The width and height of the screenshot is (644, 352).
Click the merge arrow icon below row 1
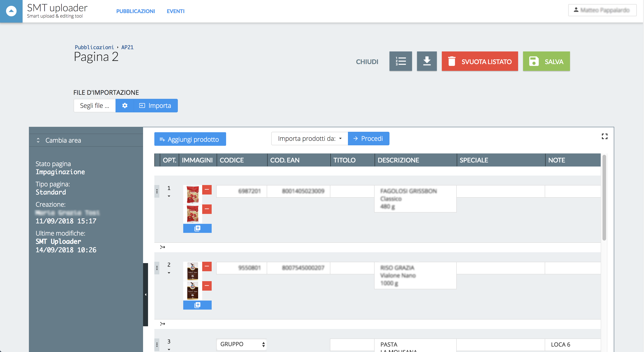[x=162, y=247]
